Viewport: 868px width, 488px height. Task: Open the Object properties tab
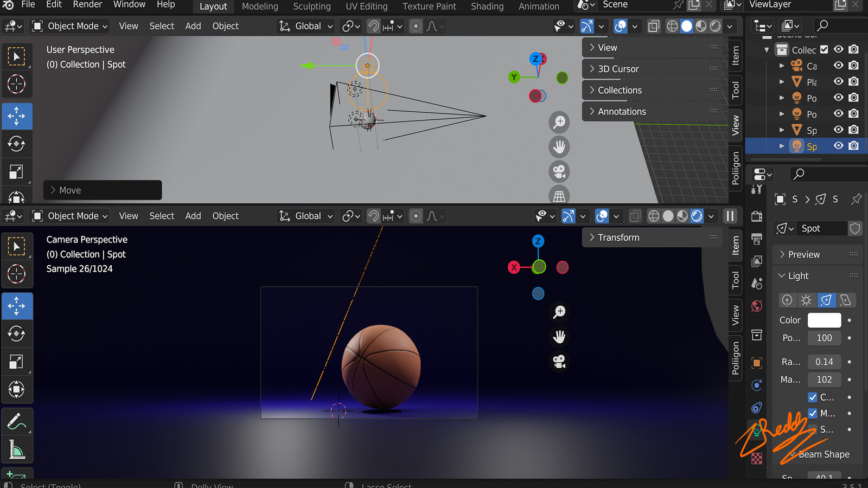[x=757, y=362]
